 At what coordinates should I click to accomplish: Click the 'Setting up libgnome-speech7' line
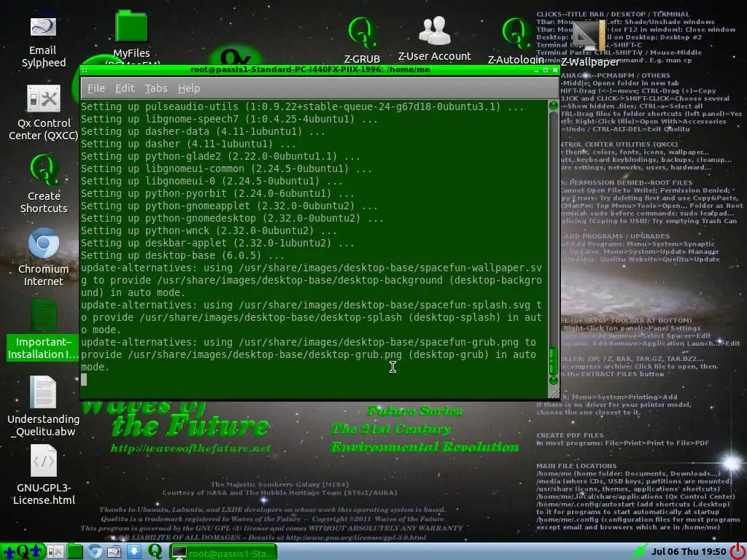click(229, 119)
